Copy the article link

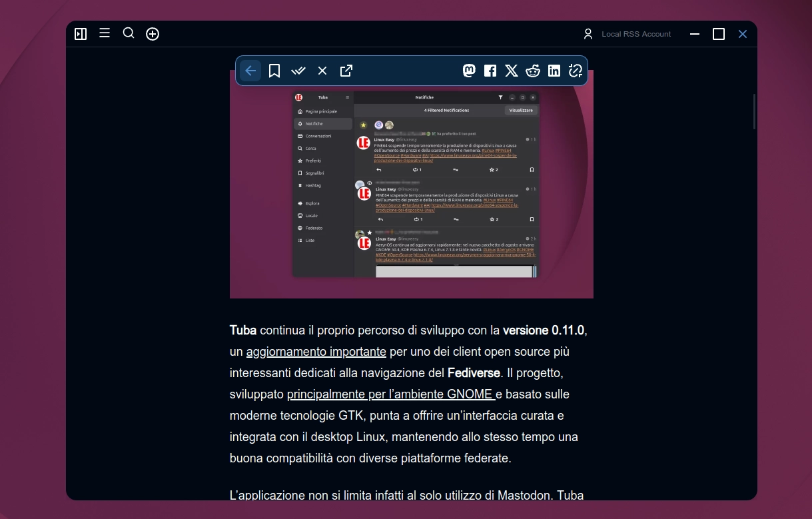tap(576, 71)
